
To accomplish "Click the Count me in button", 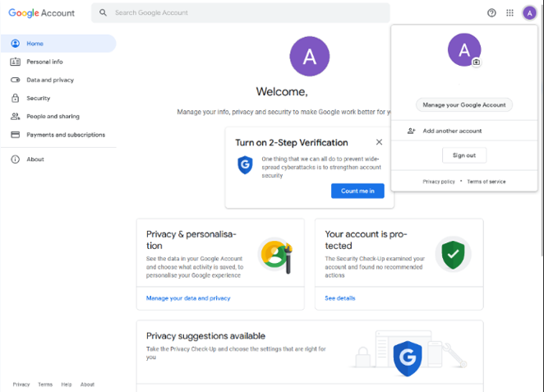I will pyautogui.click(x=357, y=191).
